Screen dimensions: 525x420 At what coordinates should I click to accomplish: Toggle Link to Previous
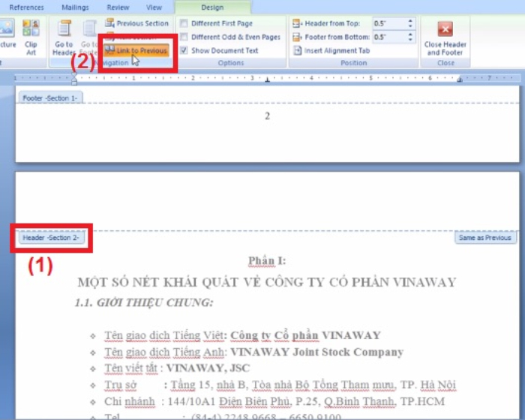[x=136, y=50]
